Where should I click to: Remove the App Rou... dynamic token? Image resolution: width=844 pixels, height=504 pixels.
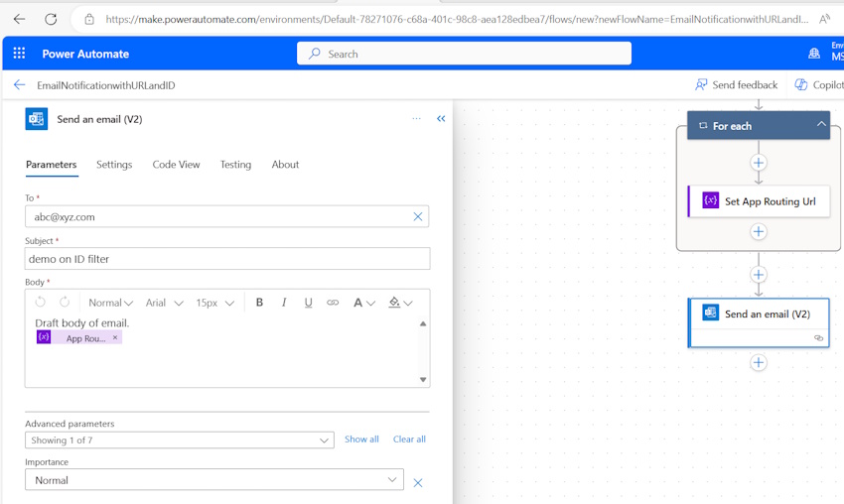click(114, 337)
